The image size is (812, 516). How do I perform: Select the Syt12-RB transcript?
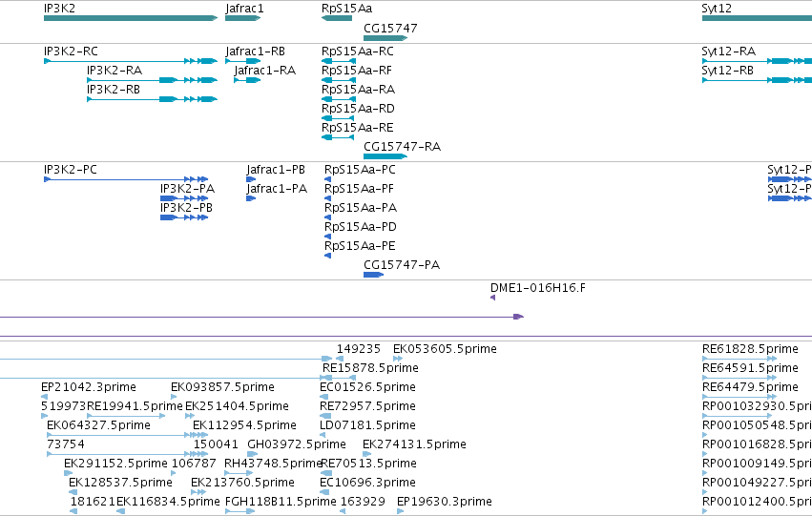[757, 80]
